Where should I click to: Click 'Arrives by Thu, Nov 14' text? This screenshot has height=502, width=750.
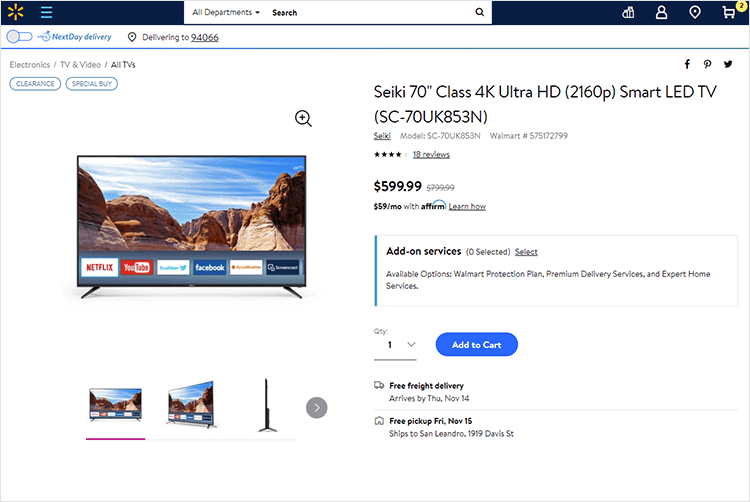[429, 398]
